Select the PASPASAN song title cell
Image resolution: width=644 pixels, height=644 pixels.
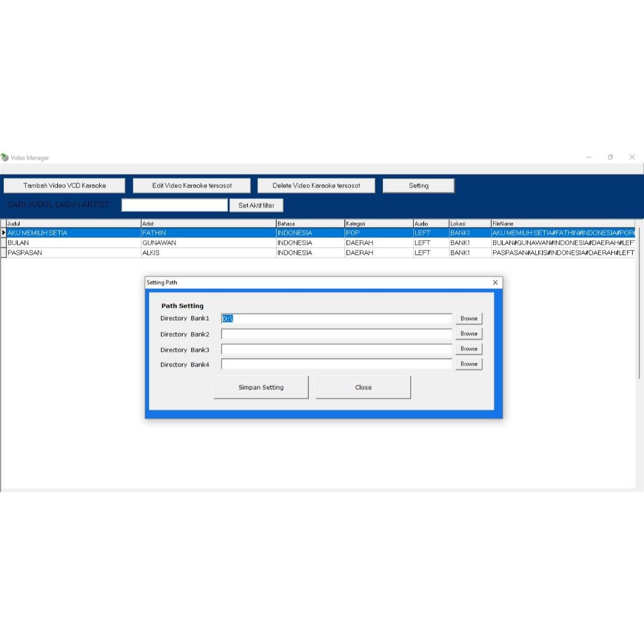pos(74,253)
